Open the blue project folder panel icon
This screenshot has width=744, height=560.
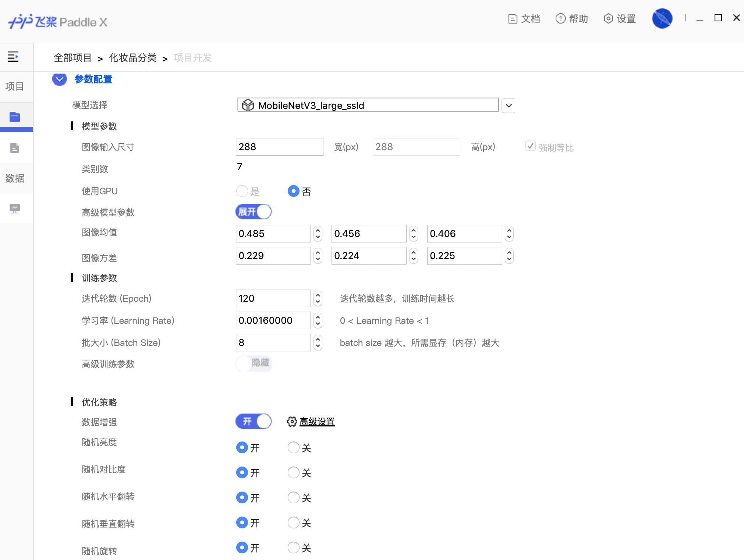15,117
